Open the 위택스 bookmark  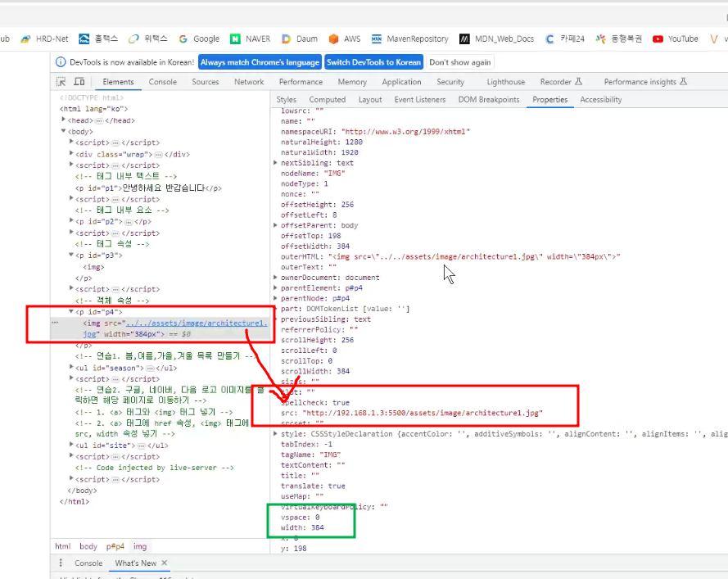(148, 39)
